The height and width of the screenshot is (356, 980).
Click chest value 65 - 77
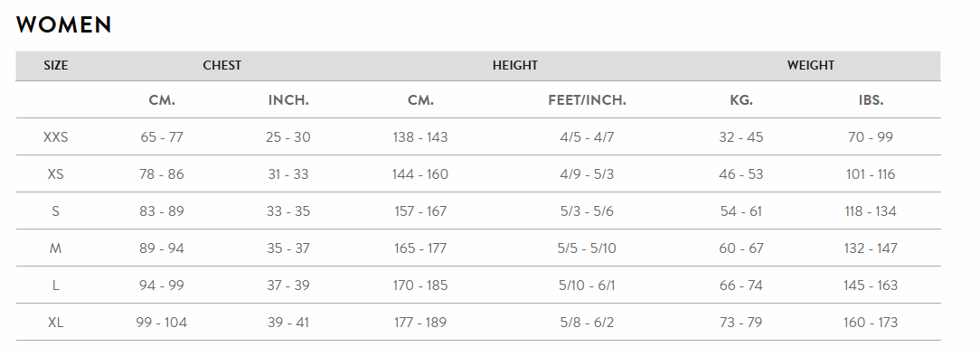point(162,136)
